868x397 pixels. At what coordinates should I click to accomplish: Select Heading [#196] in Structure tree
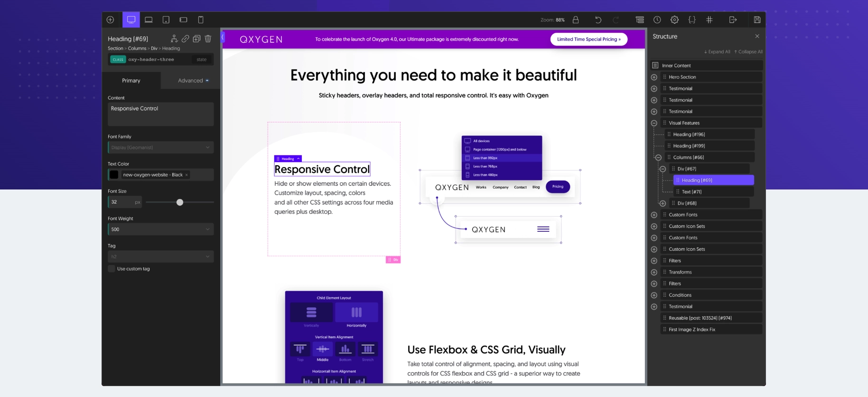tap(709, 134)
